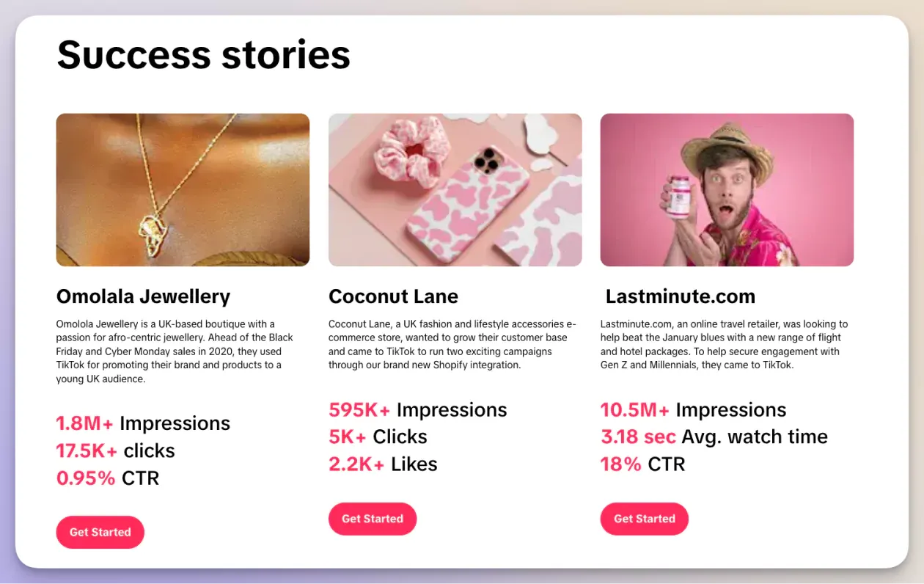
Task: Click the pink phone case thumbnail
Action: [455, 189]
